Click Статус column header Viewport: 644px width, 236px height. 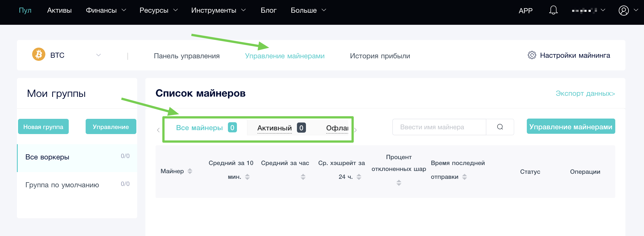(x=530, y=172)
